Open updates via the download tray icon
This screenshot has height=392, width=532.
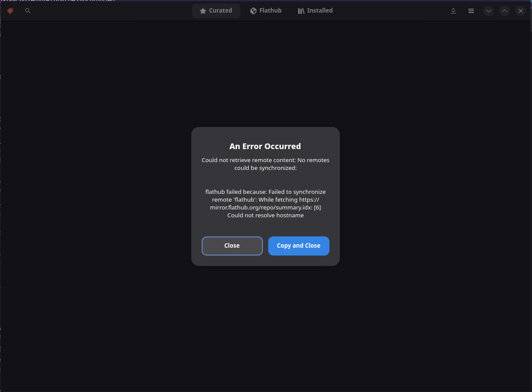[x=453, y=11]
